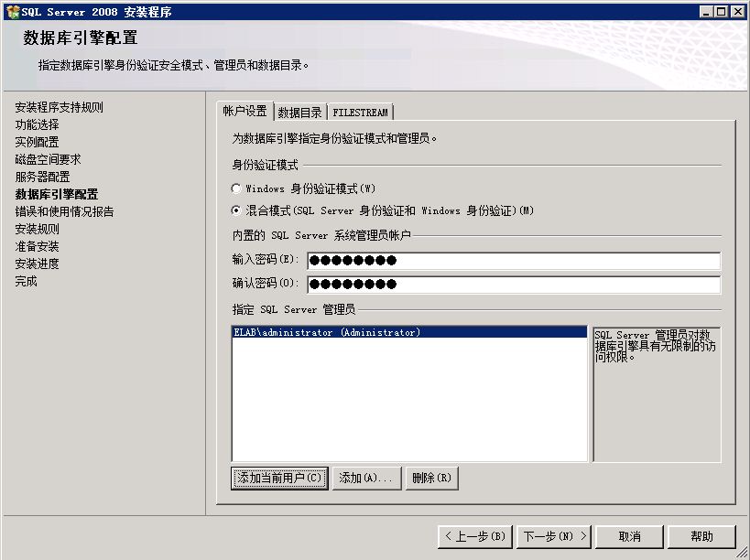The image size is (750, 560).
Task: Click the 输入密码 password field
Action: 513,261
